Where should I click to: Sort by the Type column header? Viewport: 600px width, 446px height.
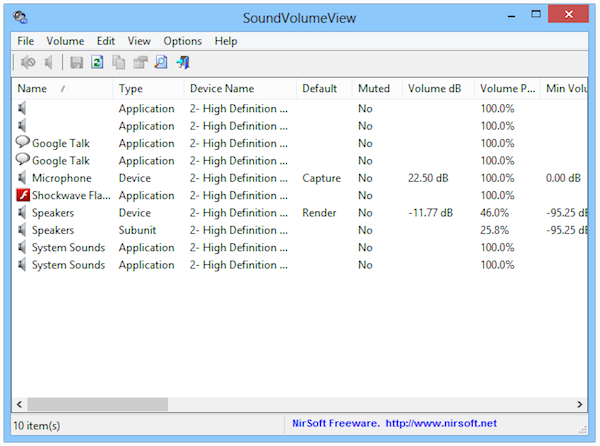[x=148, y=89]
